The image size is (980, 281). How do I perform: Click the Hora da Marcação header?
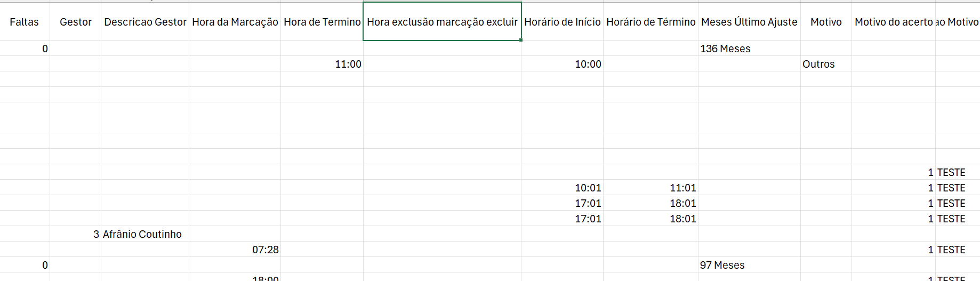point(235,22)
